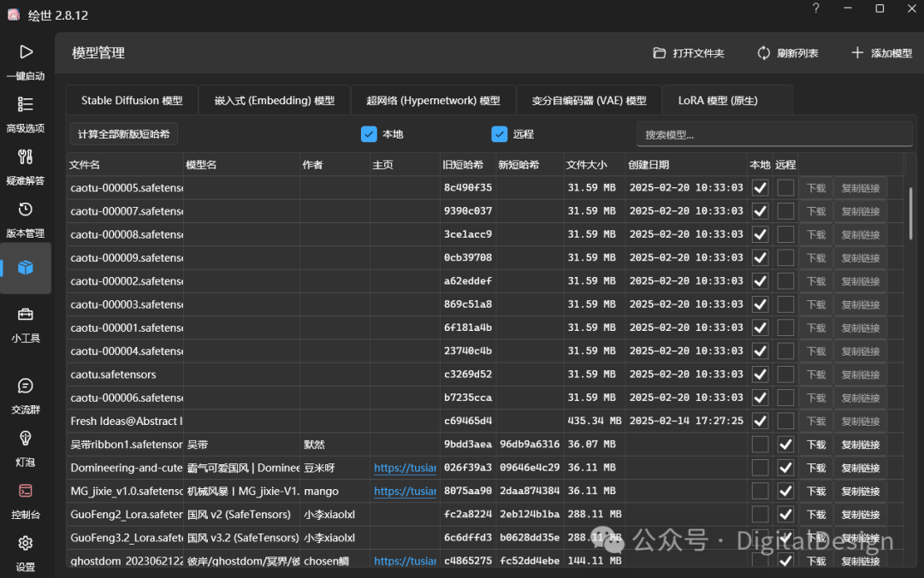
Task: Sort by 文件大小 column header
Action: tap(594, 165)
